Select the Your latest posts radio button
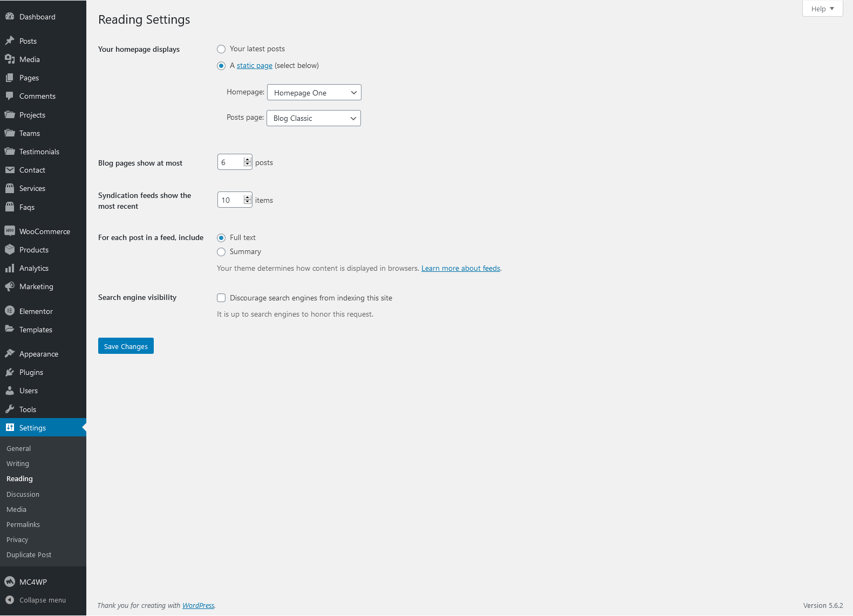The width and height of the screenshot is (853, 616). [221, 49]
